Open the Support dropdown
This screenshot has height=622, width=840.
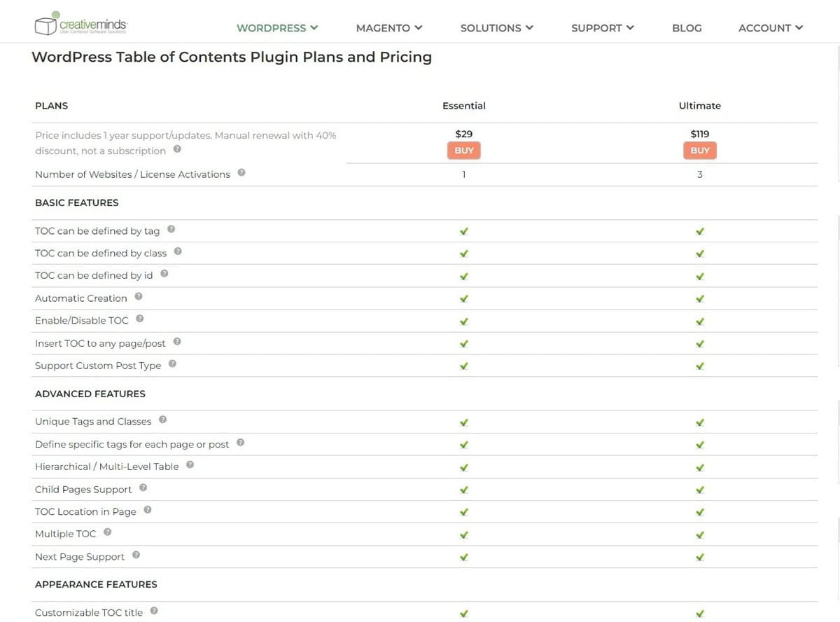[x=603, y=28]
